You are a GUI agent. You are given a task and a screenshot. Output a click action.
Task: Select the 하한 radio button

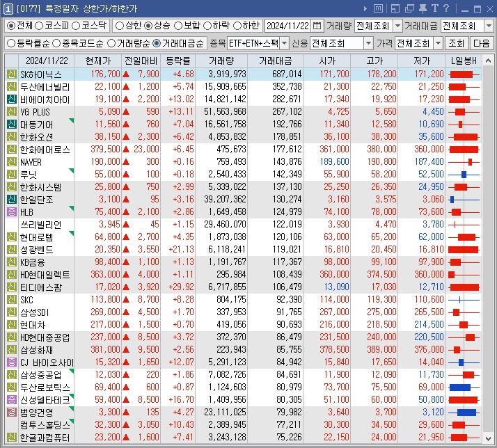(237, 26)
